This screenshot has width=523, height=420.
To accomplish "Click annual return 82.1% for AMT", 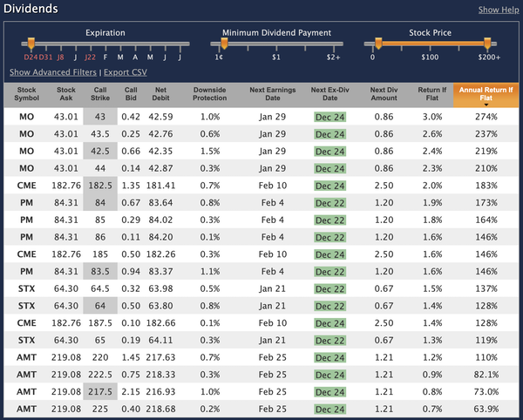I will click(486, 375).
